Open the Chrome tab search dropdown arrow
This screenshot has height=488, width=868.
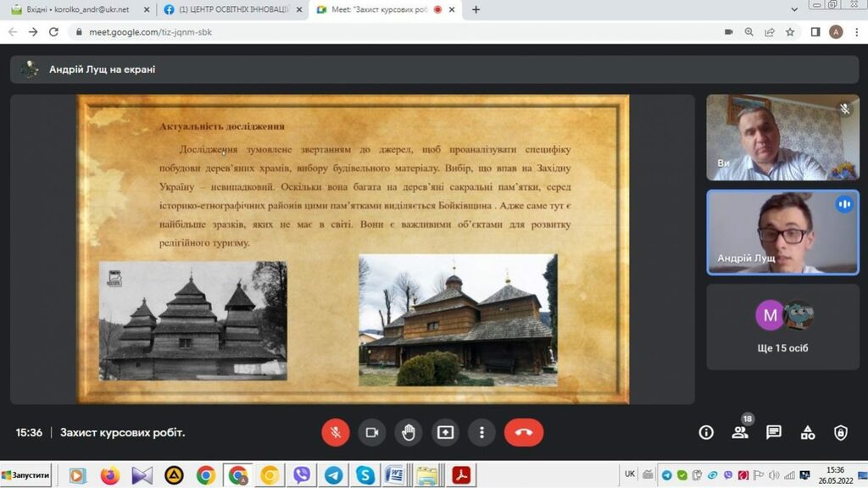[793, 9]
